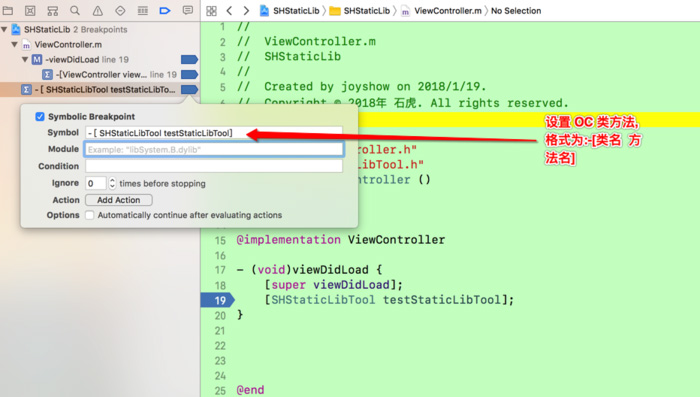Open the Project navigator folder icon
The height and width of the screenshot is (397, 700).
(8, 10)
